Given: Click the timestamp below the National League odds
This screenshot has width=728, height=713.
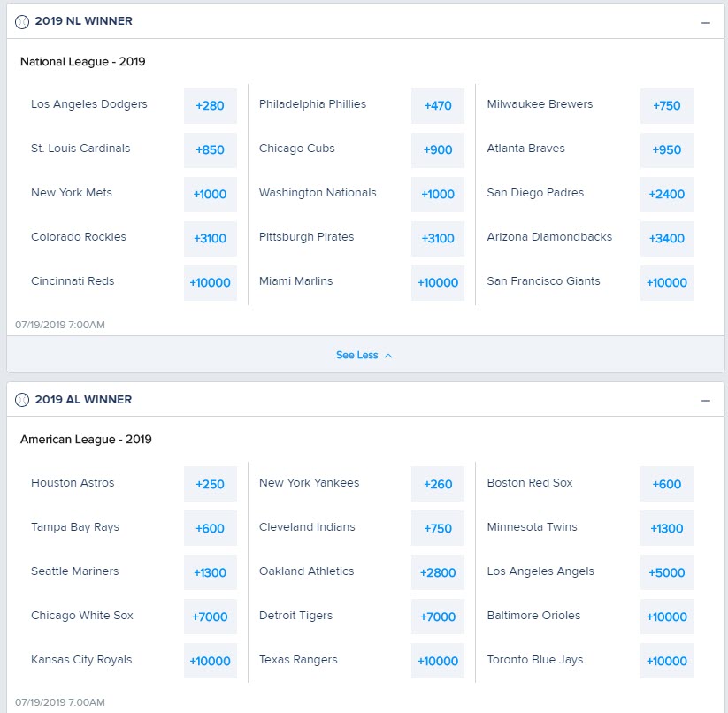Looking at the screenshot, I should [x=60, y=325].
